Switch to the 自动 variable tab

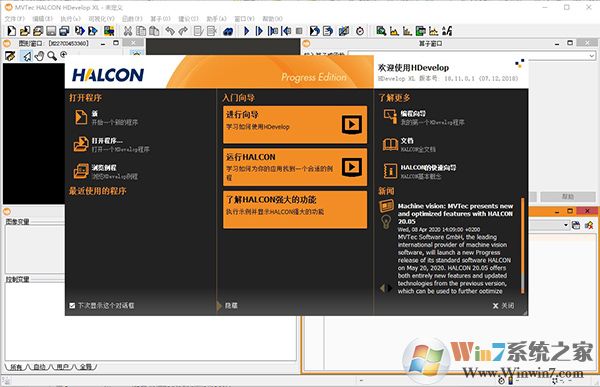(39, 367)
